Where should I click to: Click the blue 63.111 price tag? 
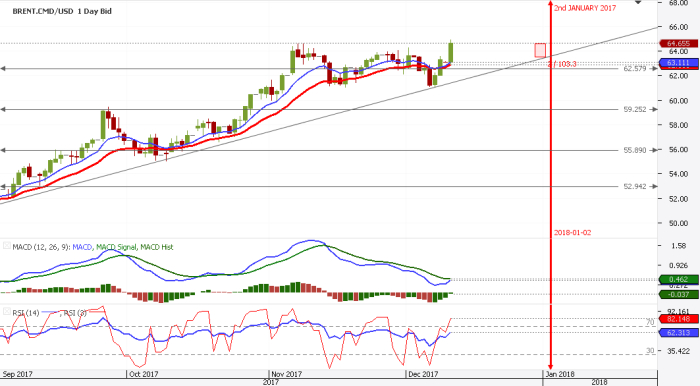coord(679,63)
